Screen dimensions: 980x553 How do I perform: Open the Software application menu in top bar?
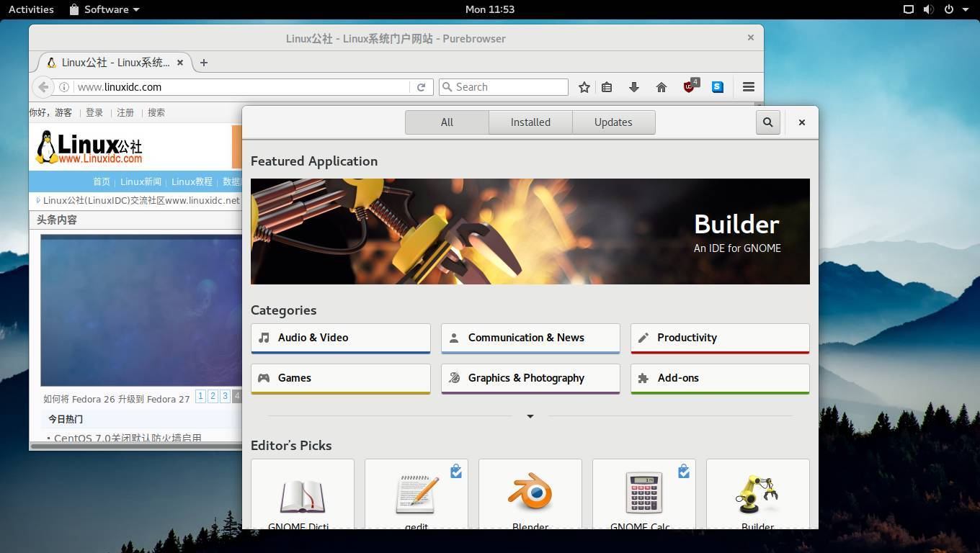pos(104,9)
